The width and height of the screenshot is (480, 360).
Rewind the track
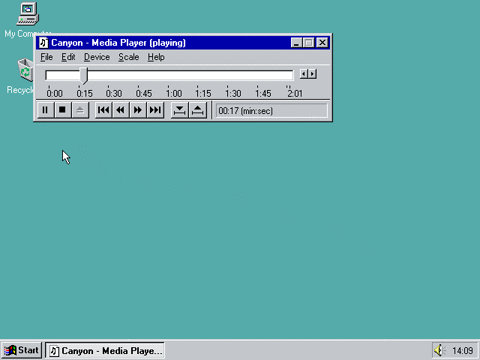tap(120, 110)
